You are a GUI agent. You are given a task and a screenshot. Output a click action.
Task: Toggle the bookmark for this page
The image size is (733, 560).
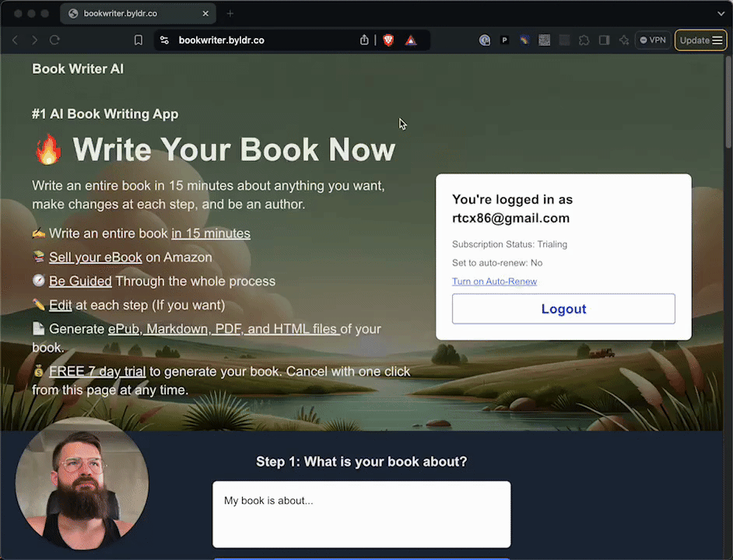pyautogui.click(x=138, y=40)
